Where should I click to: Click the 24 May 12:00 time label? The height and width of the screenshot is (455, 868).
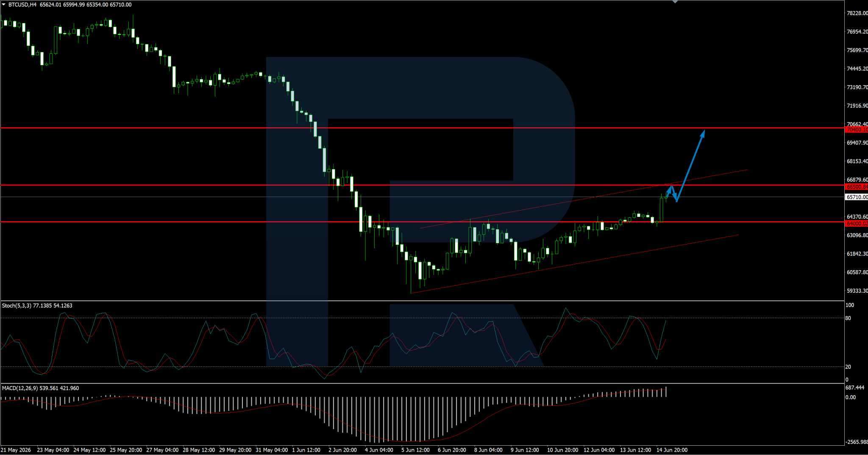pos(89,450)
